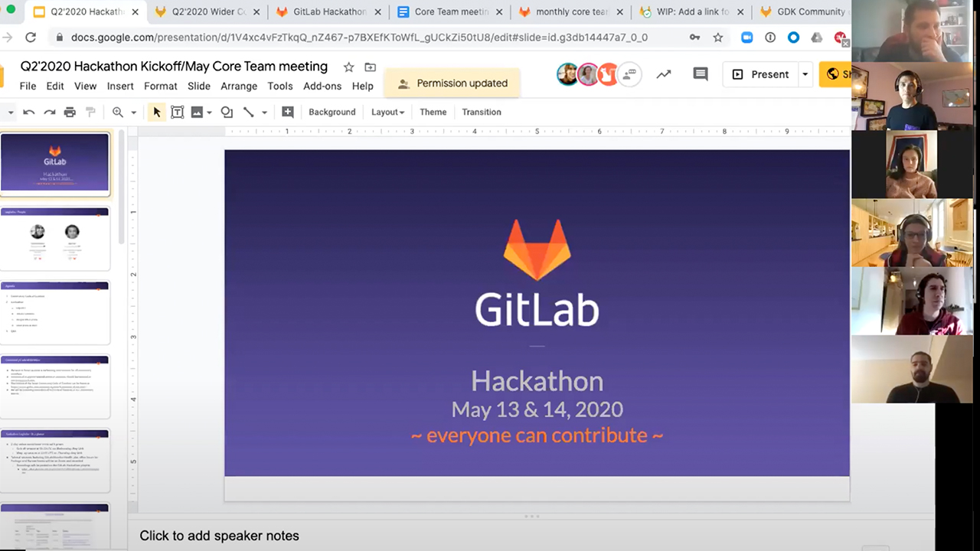Viewport: 980px width, 551px height.
Task: Star the presentation title
Action: [x=348, y=67]
